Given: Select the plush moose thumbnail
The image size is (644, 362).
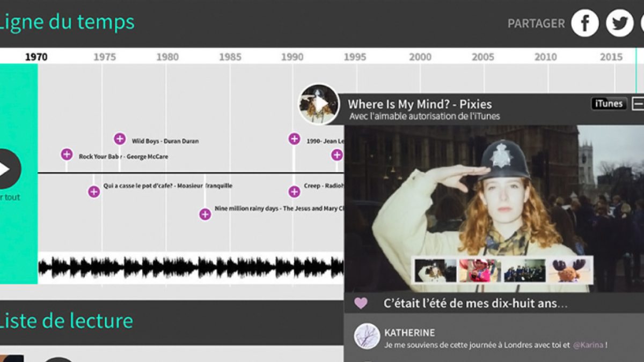Looking at the screenshot, I should tap(569, 270).
